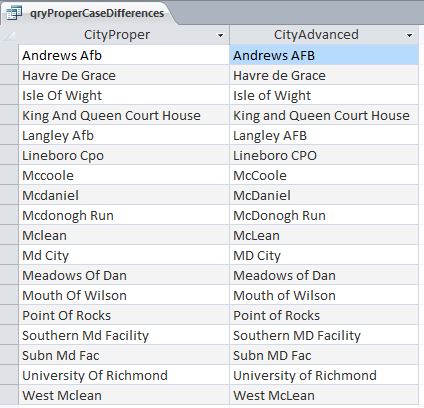Click the Havre De Grace cell
The width and height of the screenshot is (424, 408).
pyautogui.click(x=124, y=75)
